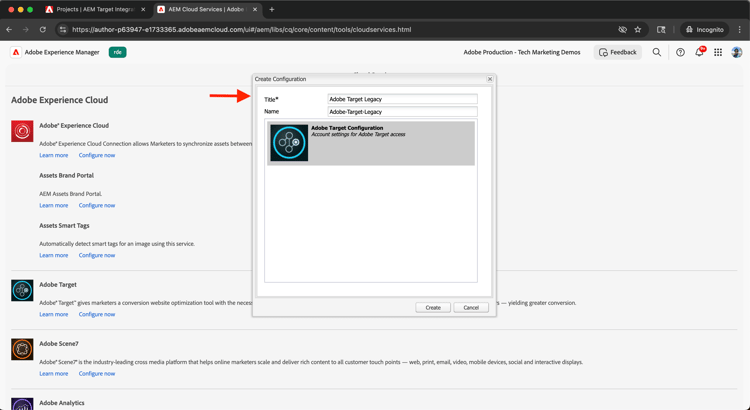Click the Title field with Adobe Target Legacy

click(402, 99)
